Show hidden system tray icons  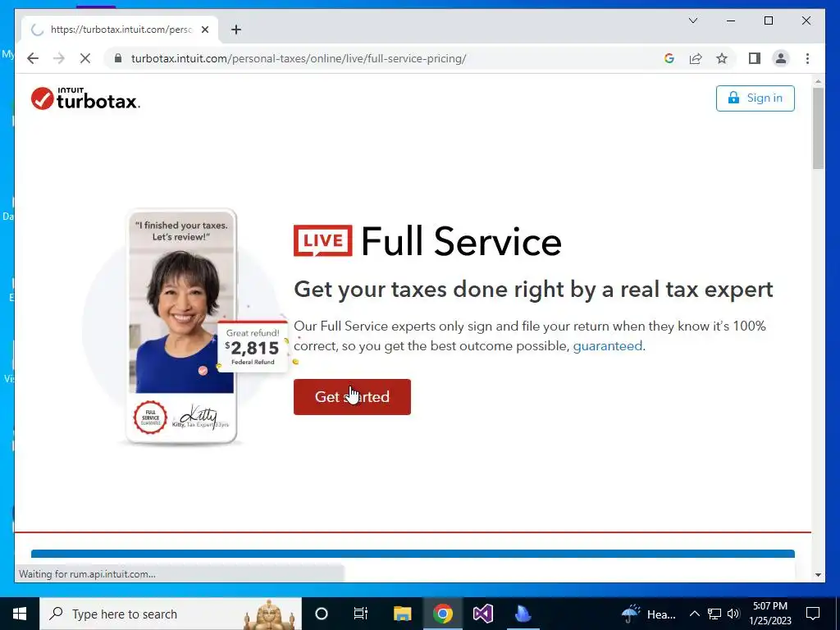[694, 614]
